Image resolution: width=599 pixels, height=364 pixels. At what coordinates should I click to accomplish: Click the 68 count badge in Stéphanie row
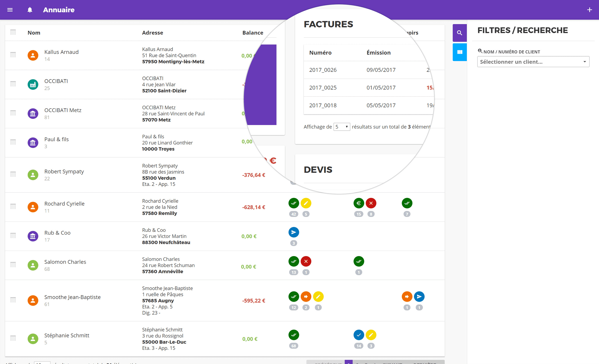[294, 346]
